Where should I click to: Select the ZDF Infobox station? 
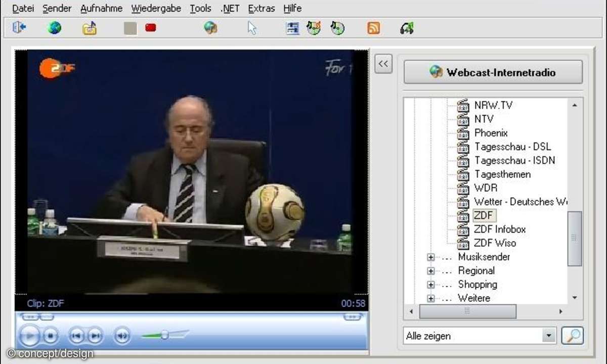(x=500, y=230)
